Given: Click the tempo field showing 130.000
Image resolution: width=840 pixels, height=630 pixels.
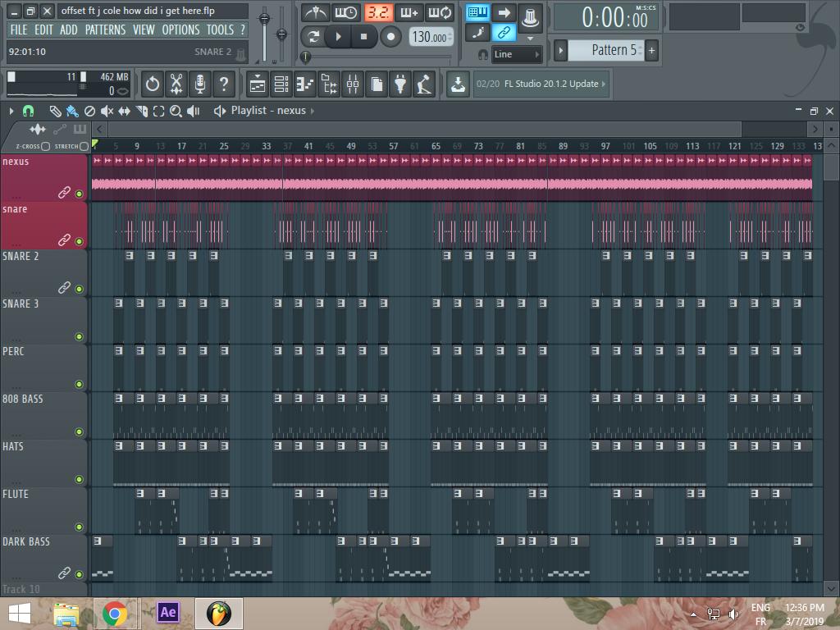Looking at the screenshot, I should coord(431,37).
